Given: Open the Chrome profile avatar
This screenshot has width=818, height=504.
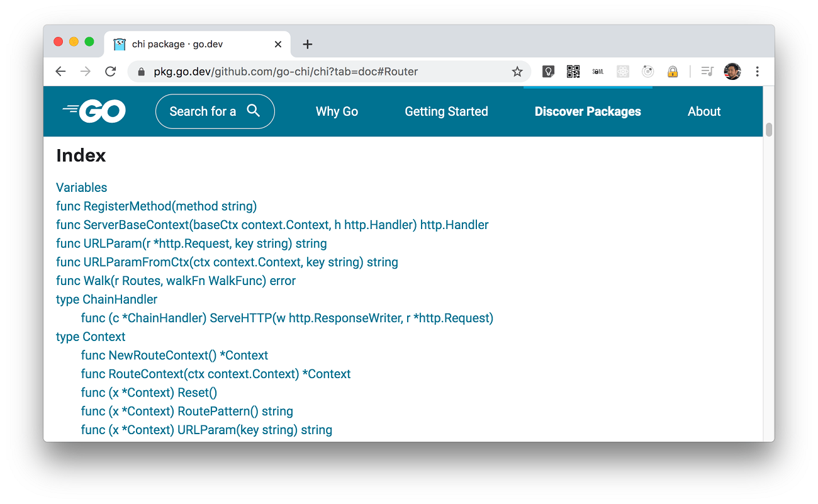Looking at the screenshot, I should 732,72.
